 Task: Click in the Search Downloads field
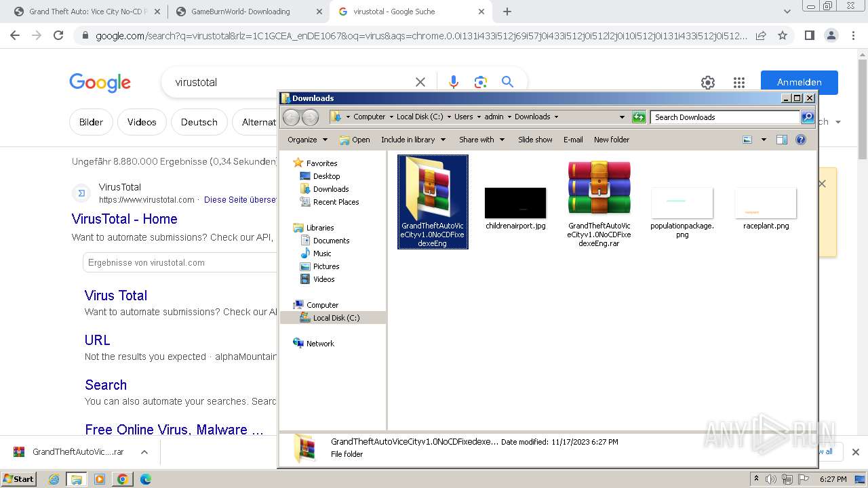point(724,117)
